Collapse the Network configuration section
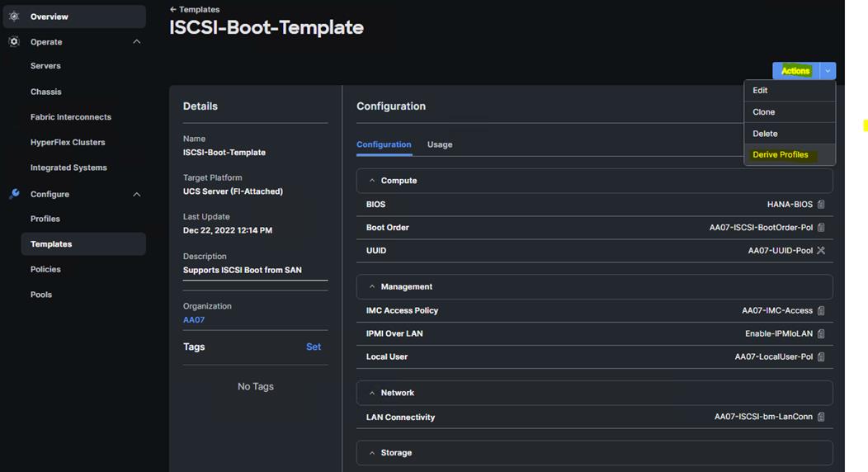This screenshot has width=868, height=472. point(372,393)
